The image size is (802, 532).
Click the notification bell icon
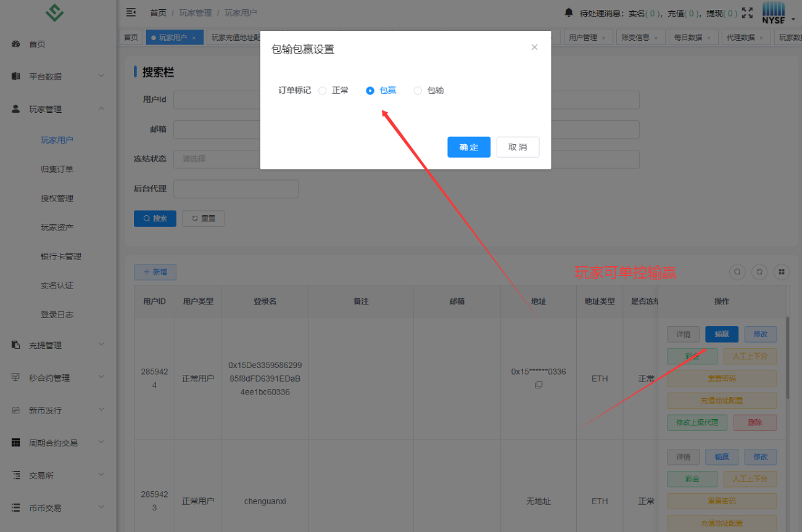tap(568, 12)
